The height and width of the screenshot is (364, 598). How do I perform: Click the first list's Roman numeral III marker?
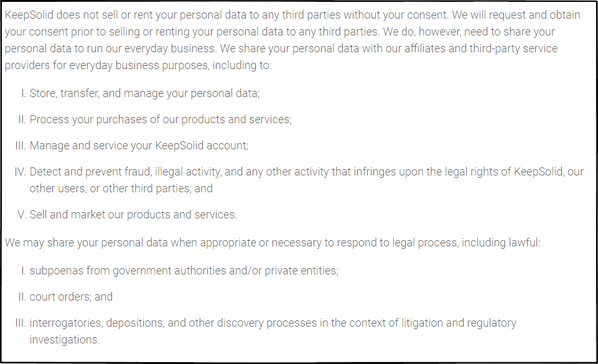coord(21,146)
